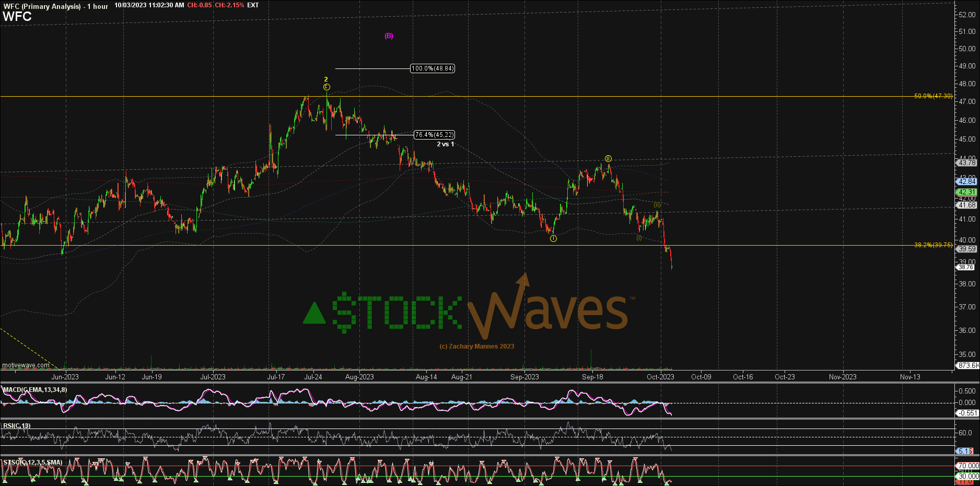Image resolution: width=980 pixels, height=486 pixels.
Task: Click the 35.00 price axis value
Action: (x=967, y=354)
